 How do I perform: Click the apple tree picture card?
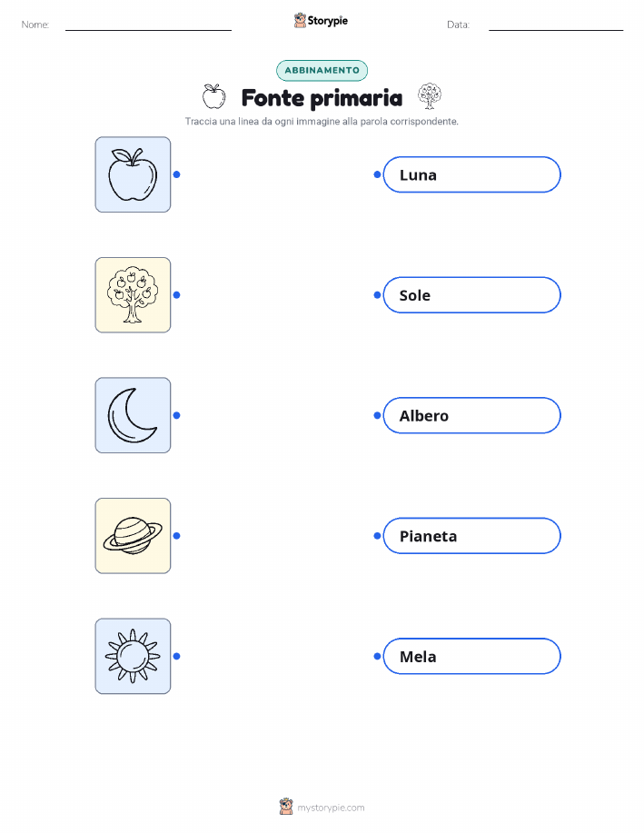point(133,295)
